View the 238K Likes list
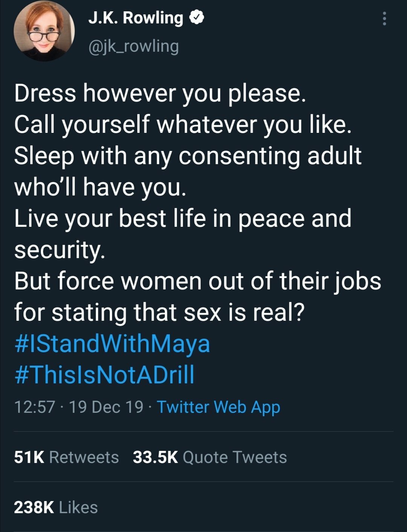The height and width of the screenshot is (532, 407). 56,507
